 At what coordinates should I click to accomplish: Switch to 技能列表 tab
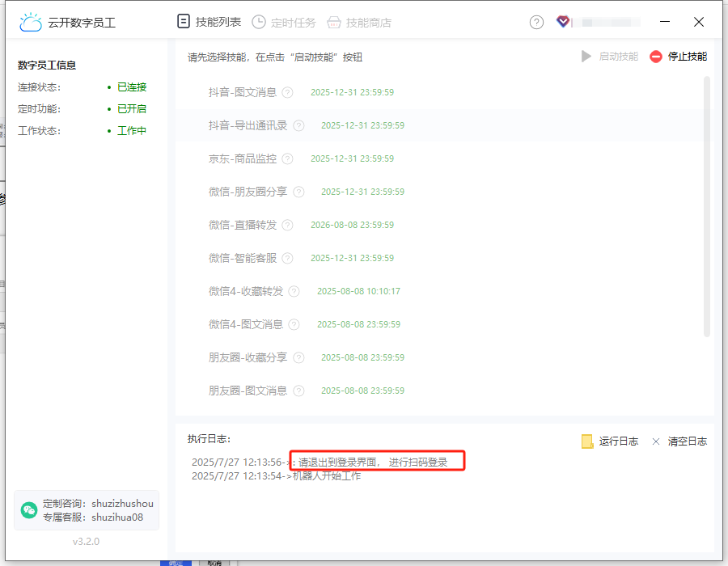(x=210, y=22)
